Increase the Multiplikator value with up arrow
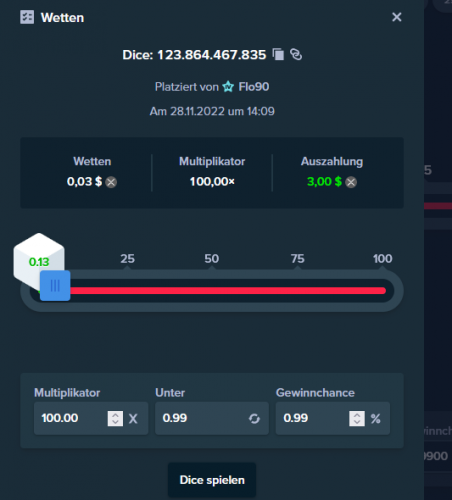 [115, 415]
